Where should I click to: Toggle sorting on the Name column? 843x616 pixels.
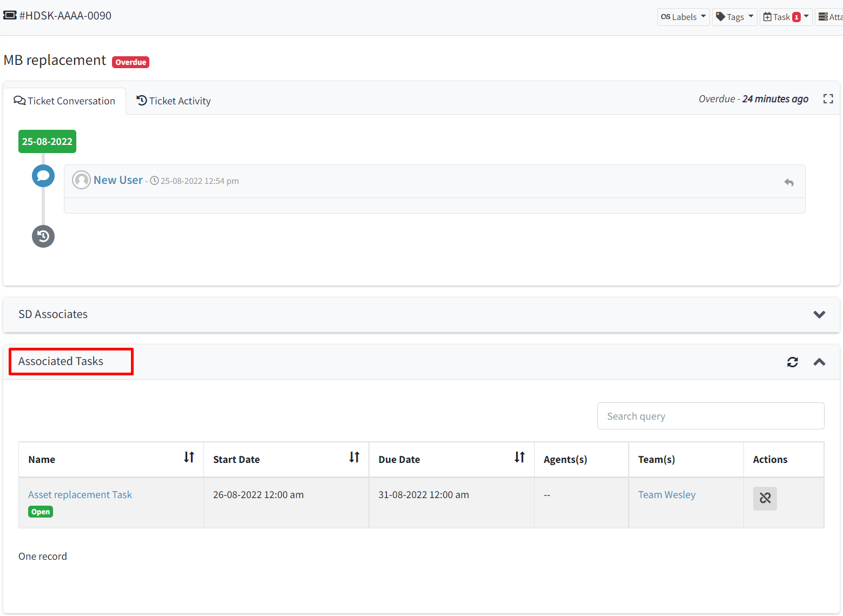click(x=189, y=458)
